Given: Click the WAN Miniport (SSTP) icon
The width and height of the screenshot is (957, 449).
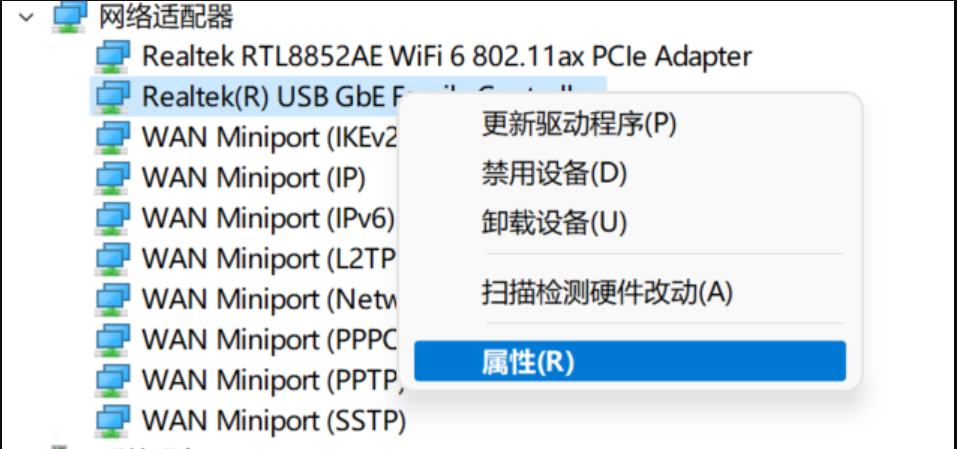Looking at the screenshot, I should point(112,419).
